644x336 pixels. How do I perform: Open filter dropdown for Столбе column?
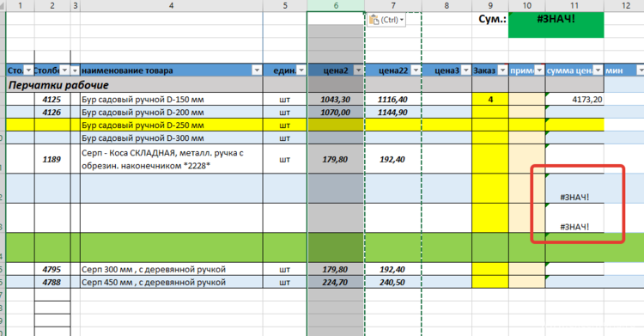coord(64,70)
